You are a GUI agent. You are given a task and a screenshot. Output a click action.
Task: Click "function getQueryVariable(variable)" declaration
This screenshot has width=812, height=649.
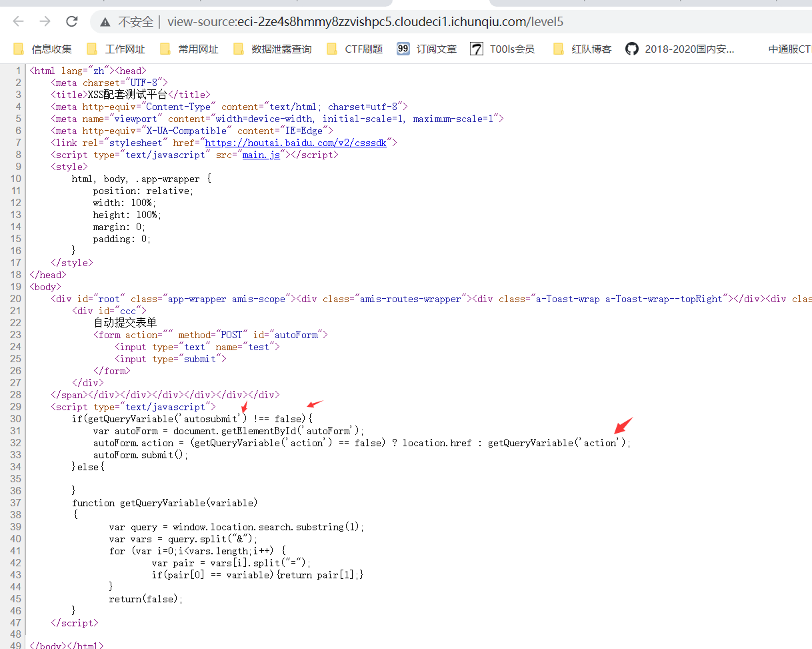click(165, 503)
